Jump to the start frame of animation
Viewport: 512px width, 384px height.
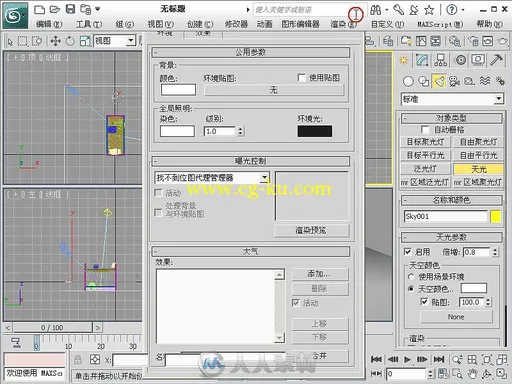click(376, 359)
